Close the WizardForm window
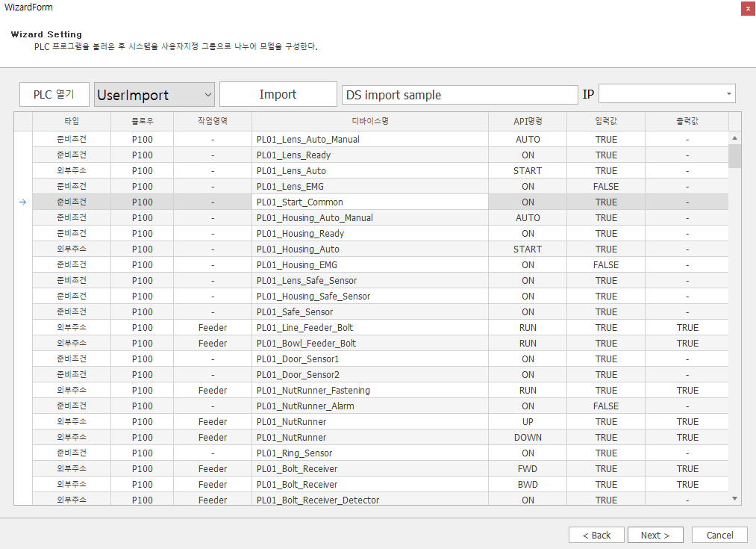The width and height of the screenshot is (756, 549). [x=747, y=8]
